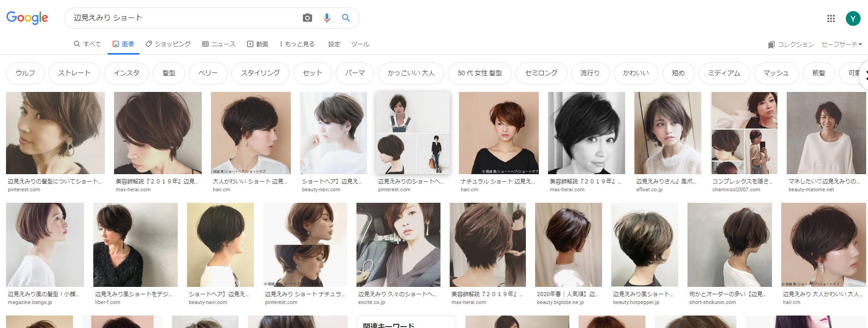868x328 pixels.
Task: Filter by ストレート chip
Action: click(74, 73)
